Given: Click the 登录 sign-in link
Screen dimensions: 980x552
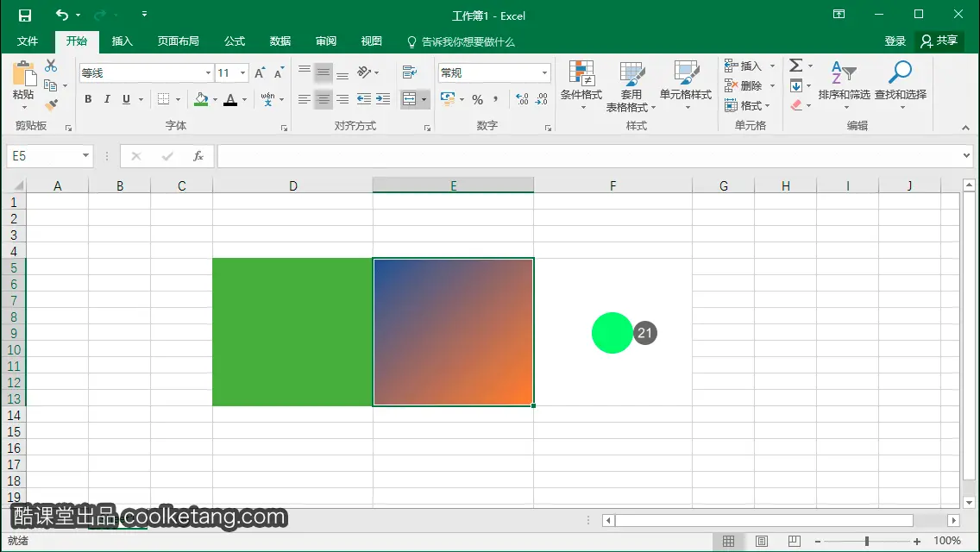Looking at the screenshot, I should coord(895,41).
